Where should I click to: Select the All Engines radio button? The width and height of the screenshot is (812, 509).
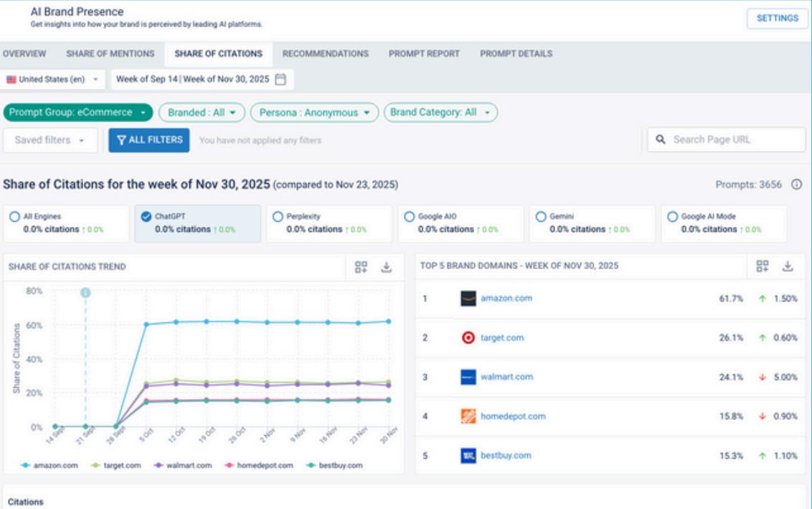pos(14,217)
